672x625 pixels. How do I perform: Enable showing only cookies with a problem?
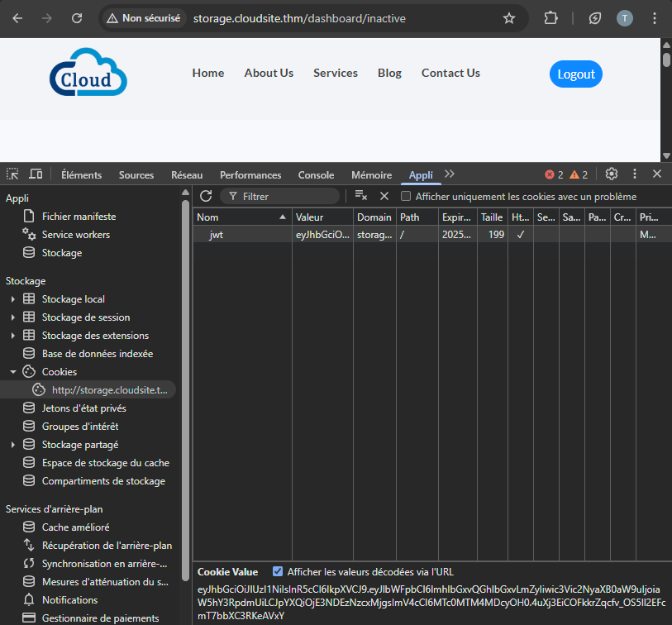tap(405, 196)
